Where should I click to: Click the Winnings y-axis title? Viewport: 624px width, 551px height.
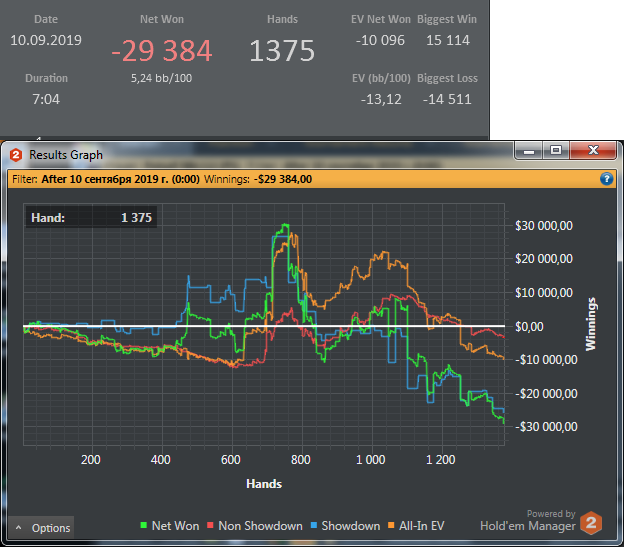(591, 324)
